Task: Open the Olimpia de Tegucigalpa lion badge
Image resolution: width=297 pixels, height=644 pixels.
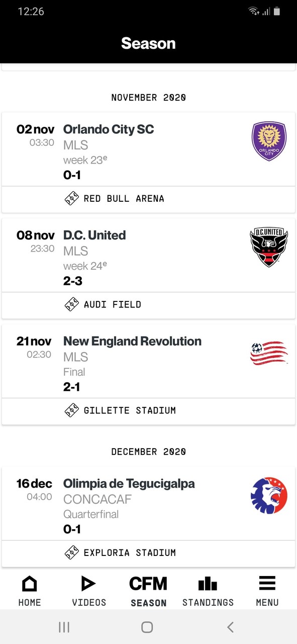Action: [x=269, y=496]
